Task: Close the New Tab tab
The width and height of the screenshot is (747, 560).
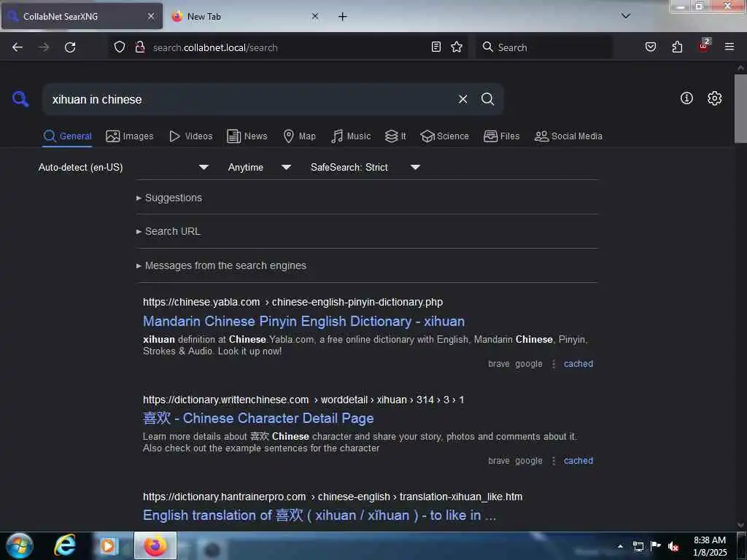Action: pos(315,16)
